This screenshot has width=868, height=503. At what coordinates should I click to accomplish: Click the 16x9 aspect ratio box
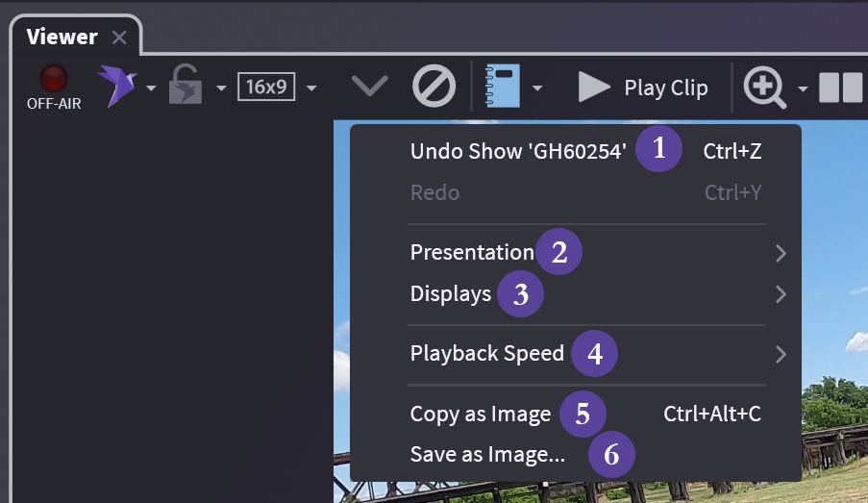click(266, 88)
